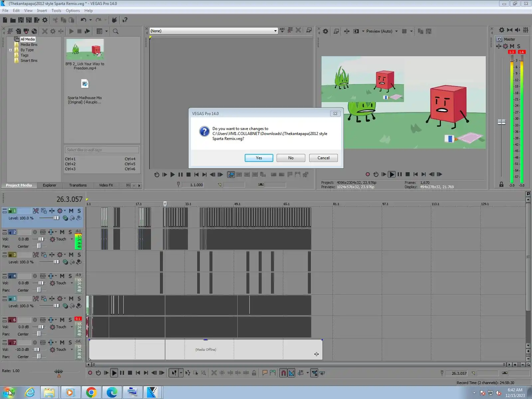Click No in save dialog
This screenshot has height=399, width=532.
(x=291, y=158)
